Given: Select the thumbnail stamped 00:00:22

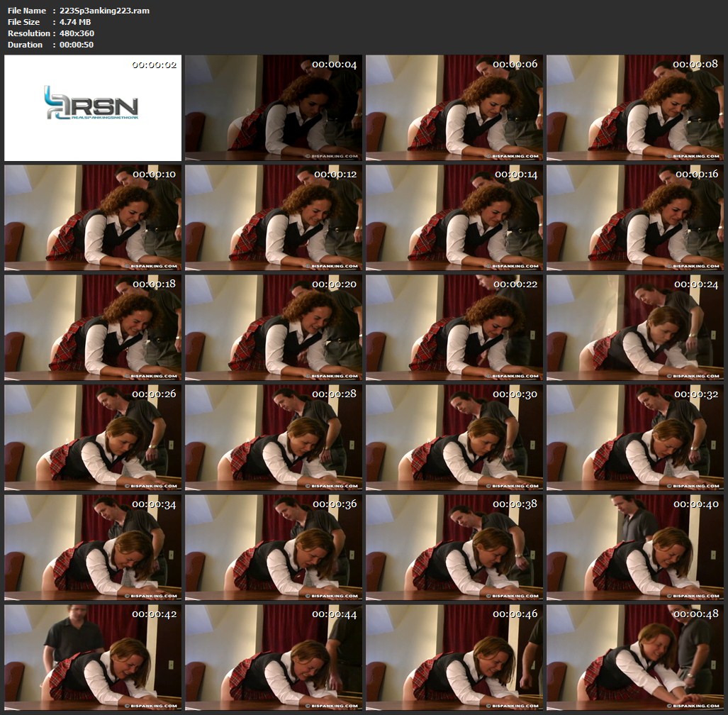Looking at the screenshot, I should (454, 328).
